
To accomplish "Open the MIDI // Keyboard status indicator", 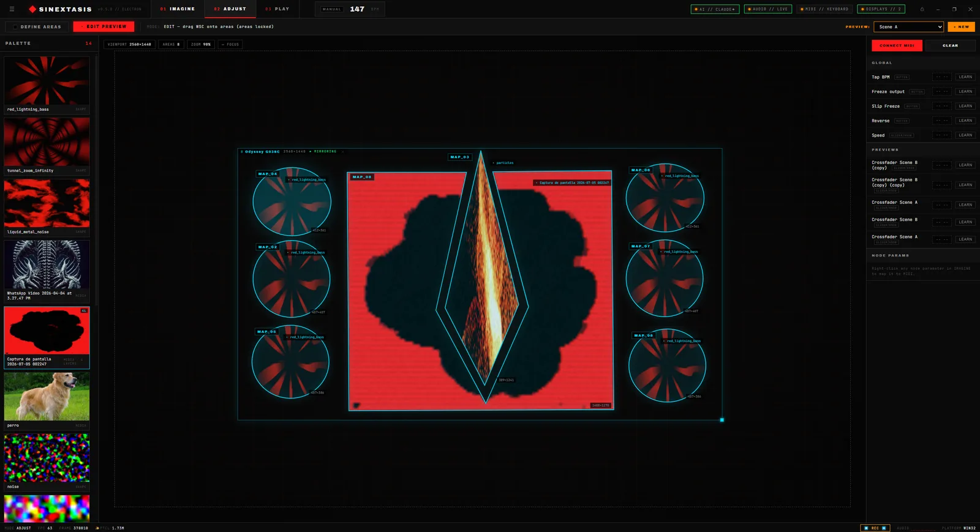I will [x=825, y=9].
